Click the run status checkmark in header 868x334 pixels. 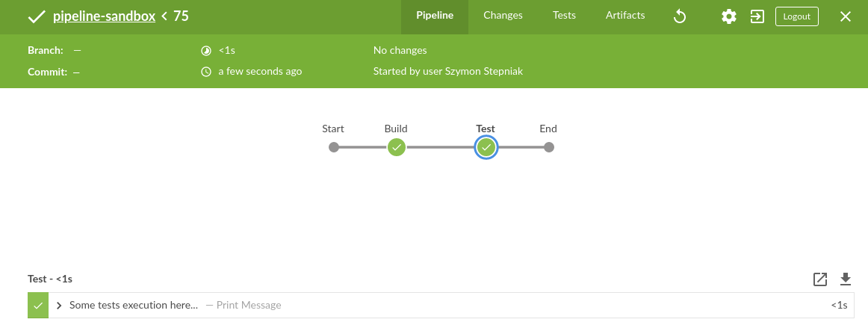36,16
